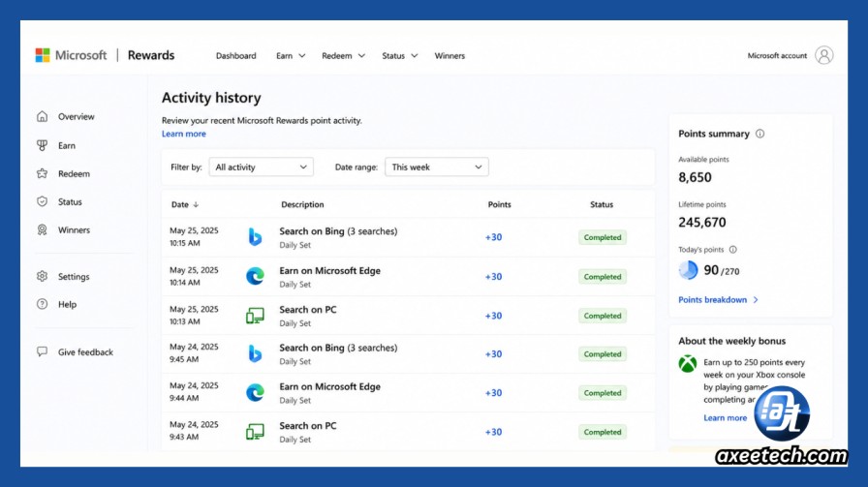This screenshot has height=487, width=868.
Task: Click the Status shield icon in sidebar
Action: click(42, 202)
